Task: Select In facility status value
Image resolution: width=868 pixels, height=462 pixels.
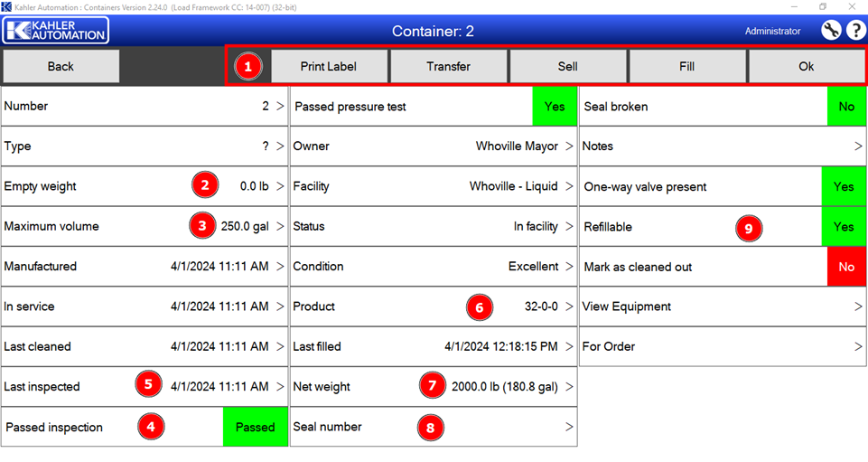Action: point(536,226)
